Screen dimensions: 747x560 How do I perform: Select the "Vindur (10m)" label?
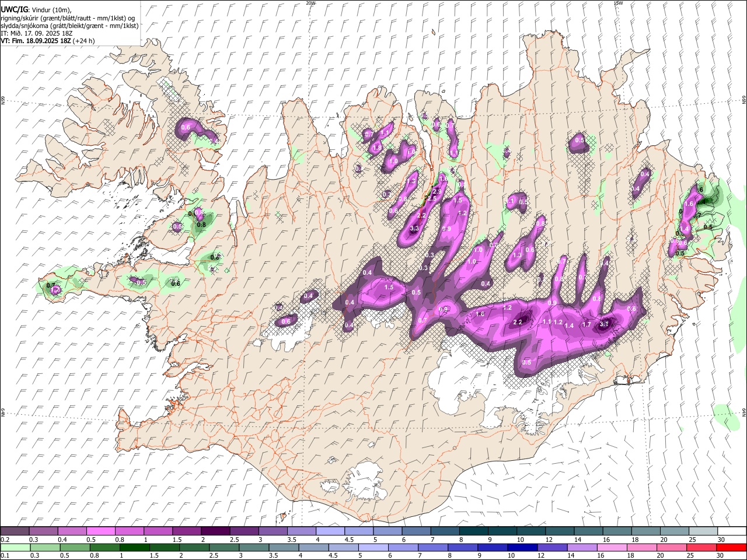click(x=51, y=10)
